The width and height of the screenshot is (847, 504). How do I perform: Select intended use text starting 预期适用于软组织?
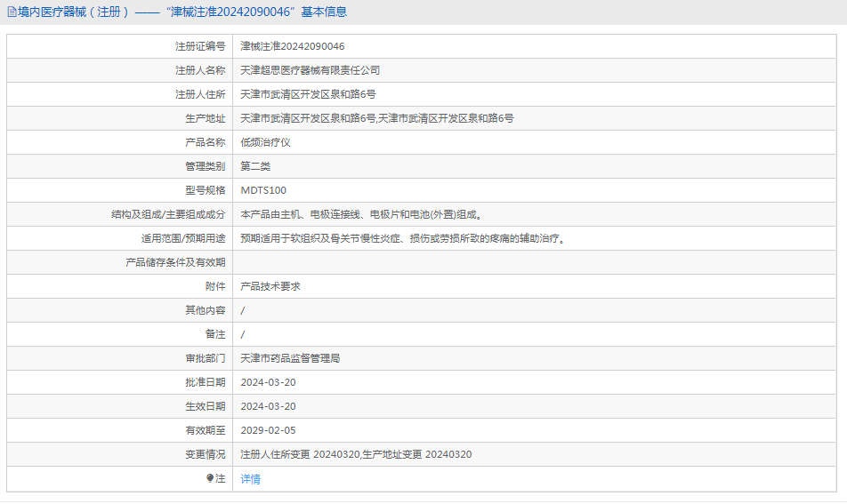point(404,238)
